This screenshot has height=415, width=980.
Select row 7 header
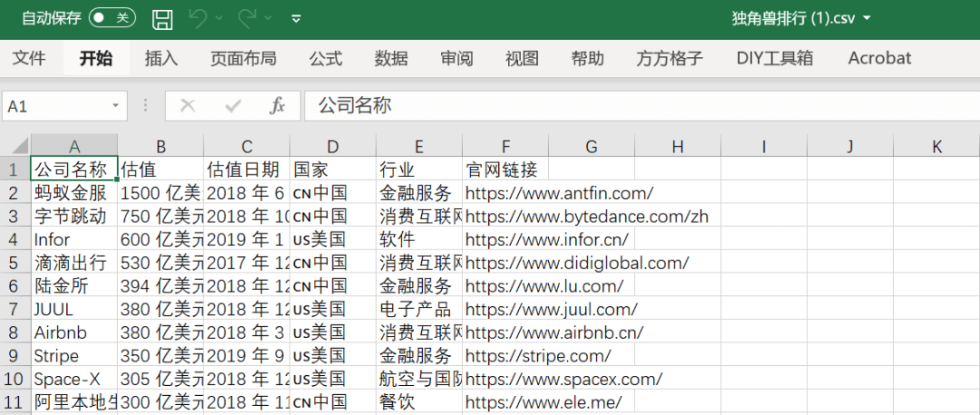click(x=15, y=310)
